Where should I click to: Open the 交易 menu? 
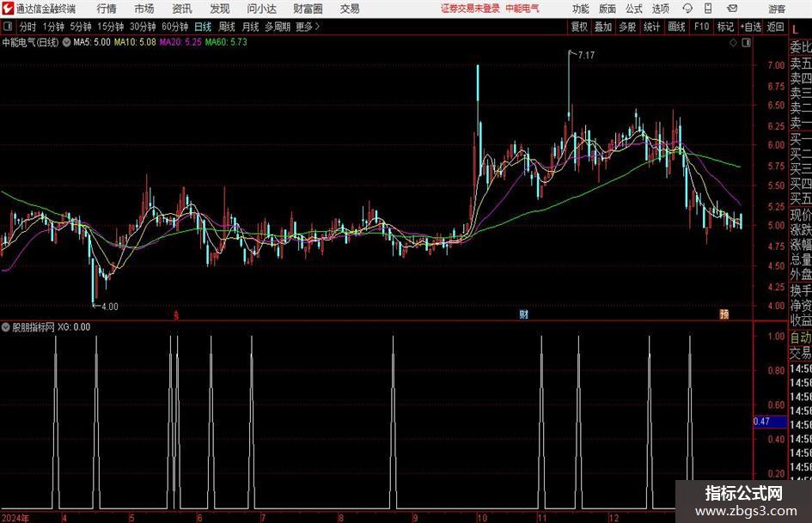[350, 9]
